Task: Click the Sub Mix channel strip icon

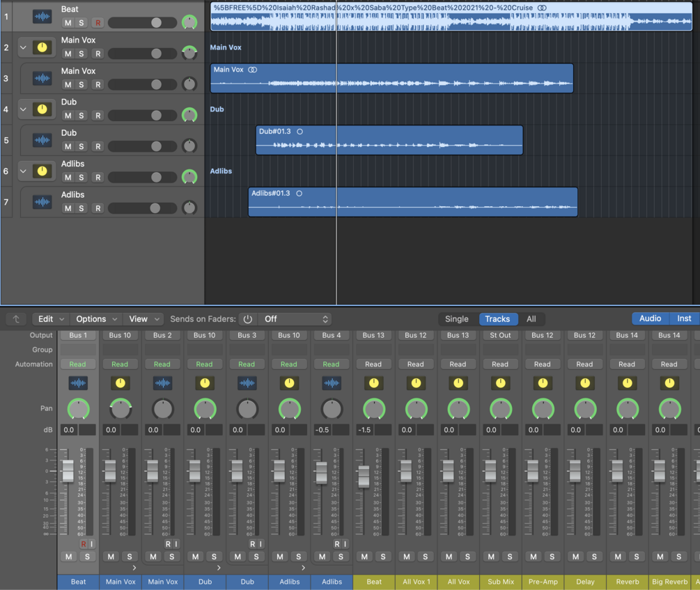Action: (x=500, y=382)
